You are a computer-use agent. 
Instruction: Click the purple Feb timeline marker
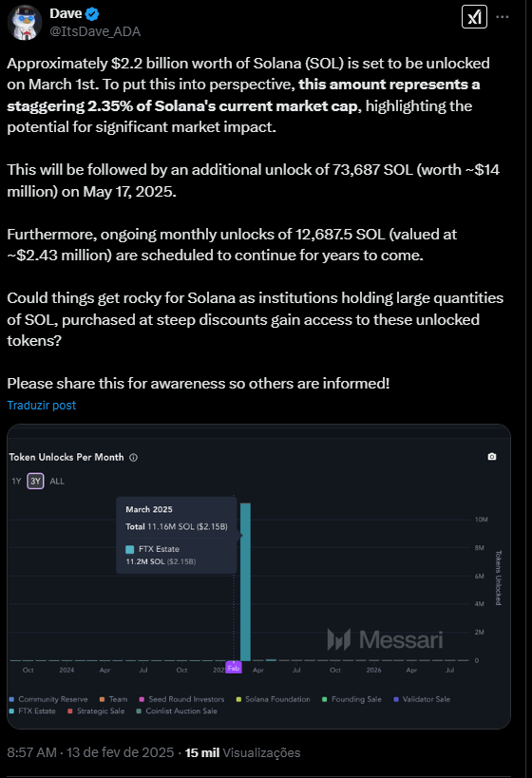click(x=234, y=668)
